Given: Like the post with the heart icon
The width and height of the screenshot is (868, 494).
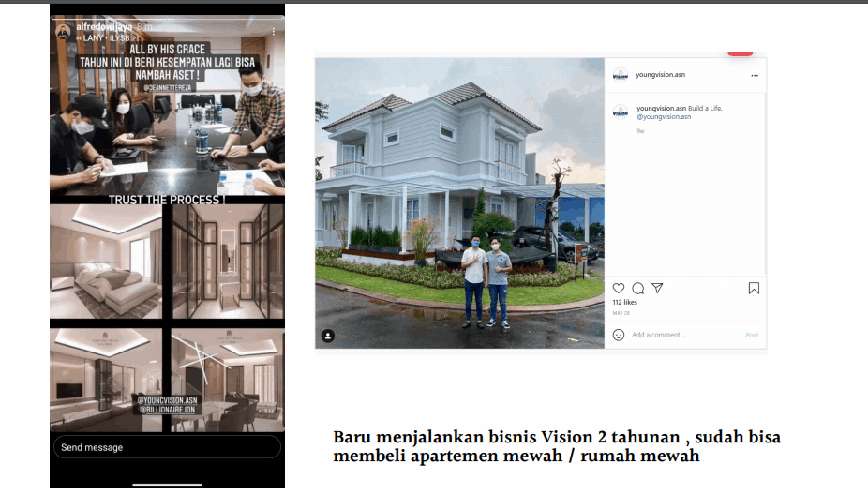Looking at the screenshot, I should (619, 289).
